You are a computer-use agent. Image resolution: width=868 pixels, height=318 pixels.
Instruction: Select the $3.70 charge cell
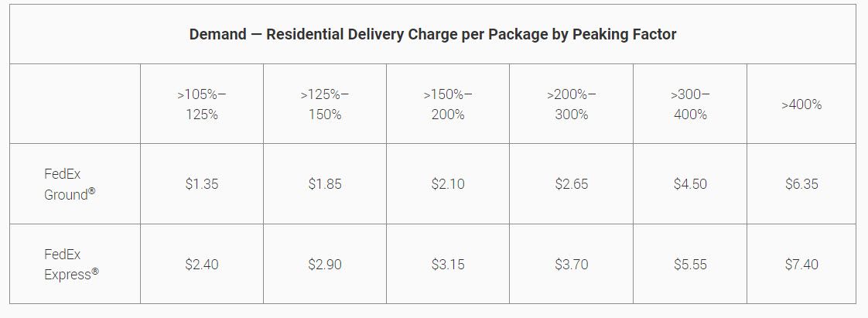[572, 265]
